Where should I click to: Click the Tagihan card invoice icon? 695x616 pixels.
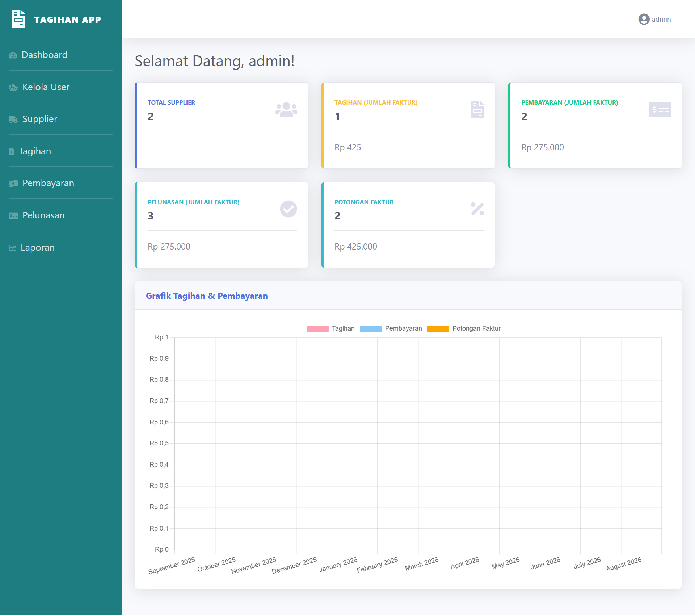pyautogui.click(x=477, y=110)
